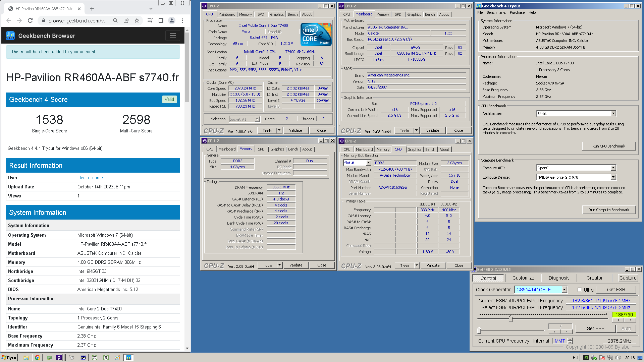644x362 pixels.
Task: Open NVIDIA tray icon
Action: point(586,358)
